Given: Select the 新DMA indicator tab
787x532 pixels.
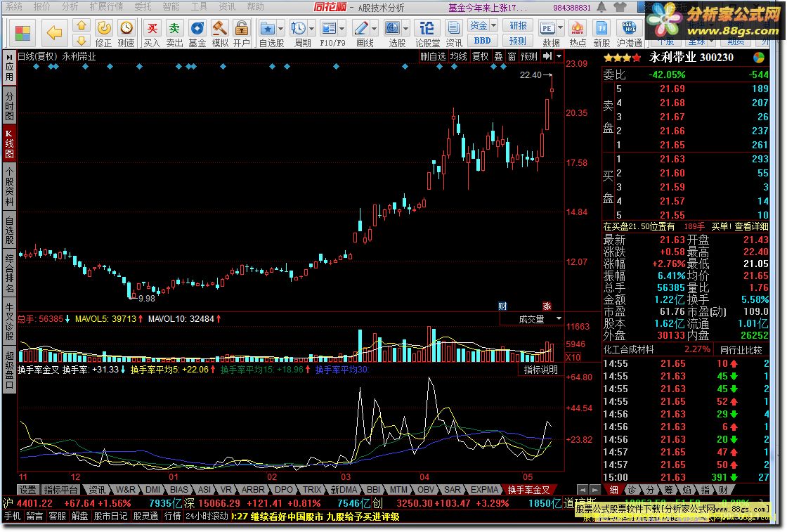Looking at the screenshot, I should click(344, 489).
